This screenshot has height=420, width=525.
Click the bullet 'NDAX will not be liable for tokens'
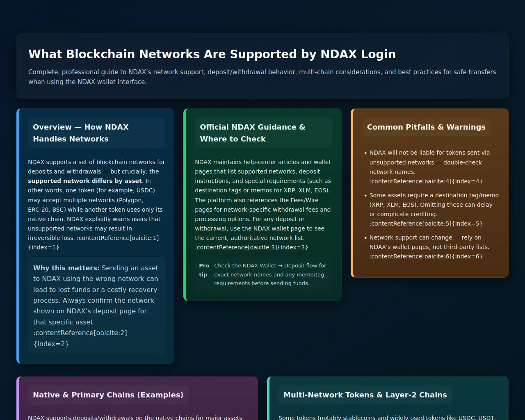[429, 167]
